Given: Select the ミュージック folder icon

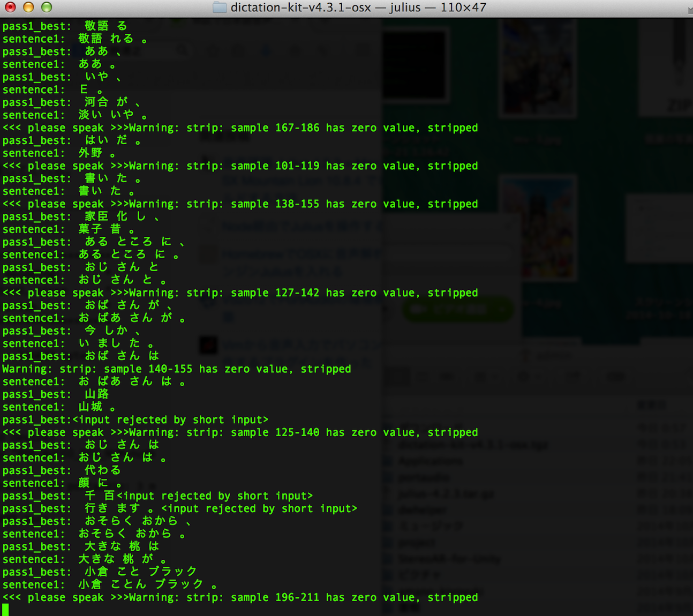Looking at the screenshot, I should [387, 526].
